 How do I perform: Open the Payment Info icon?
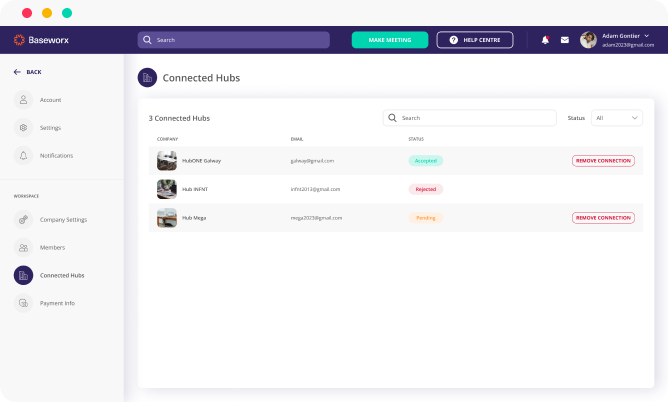pyautogui.click(x=23, y=303)
